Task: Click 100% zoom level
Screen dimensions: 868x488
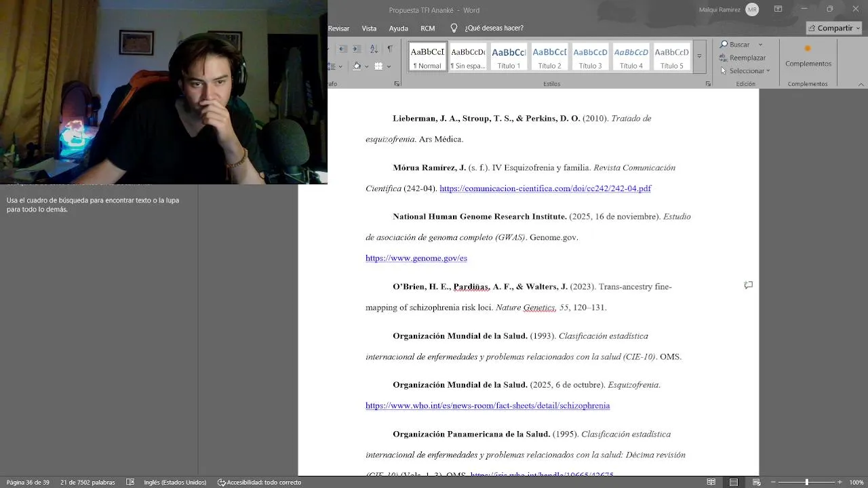Action: [x=856, y=483]
